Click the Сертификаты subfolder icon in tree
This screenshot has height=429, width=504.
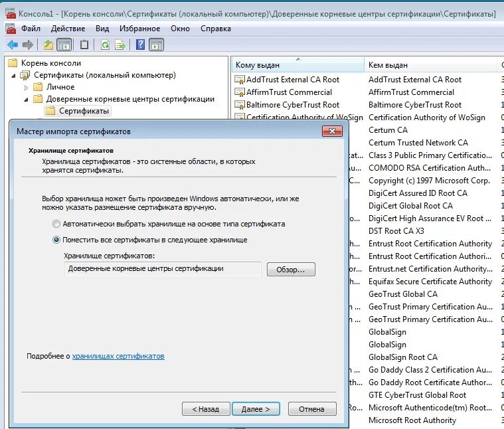[x=50, y=111]
